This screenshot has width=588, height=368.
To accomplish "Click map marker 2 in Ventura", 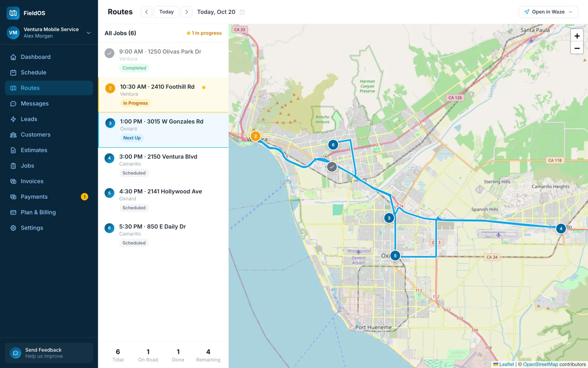I will [x=255, y=136].
